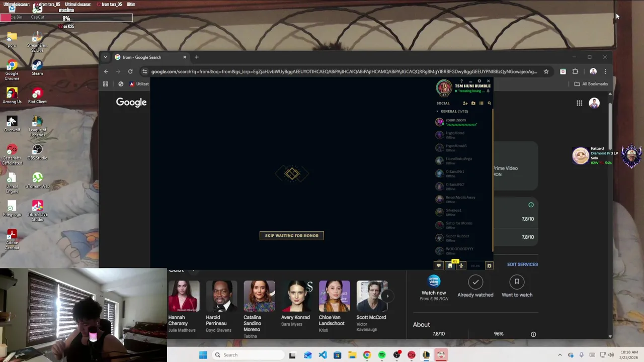The height and width of the screenshot is (362, 644).
Task: Mark show as Already watched
Action: coord(475,287)
